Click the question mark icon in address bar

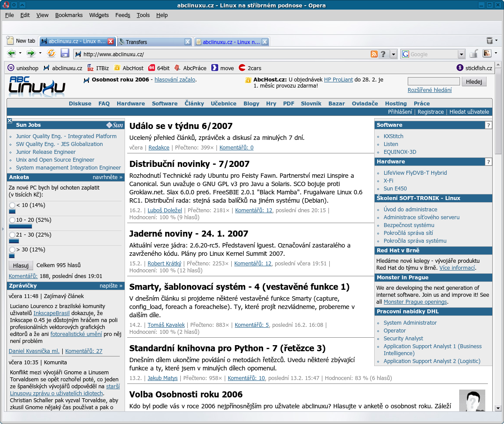[x=383, y=54]
